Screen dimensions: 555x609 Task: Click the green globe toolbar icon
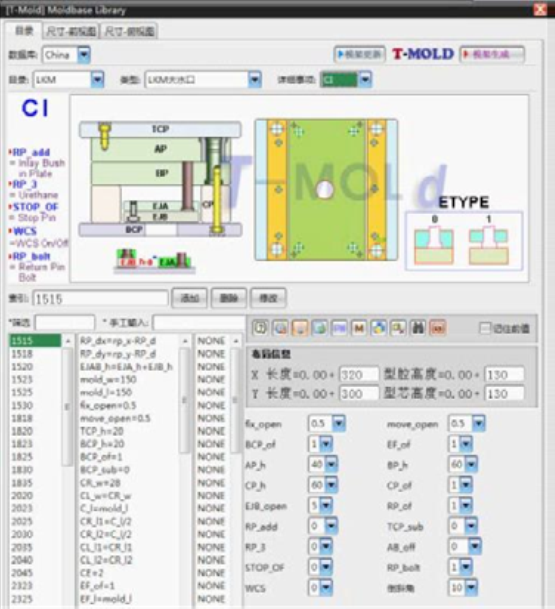(x=319, y=328)
